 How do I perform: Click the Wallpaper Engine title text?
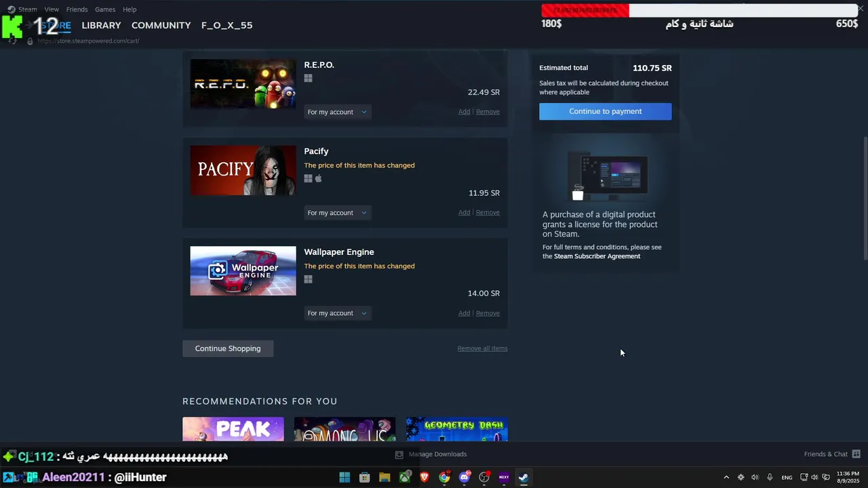[x=339, y=252]
